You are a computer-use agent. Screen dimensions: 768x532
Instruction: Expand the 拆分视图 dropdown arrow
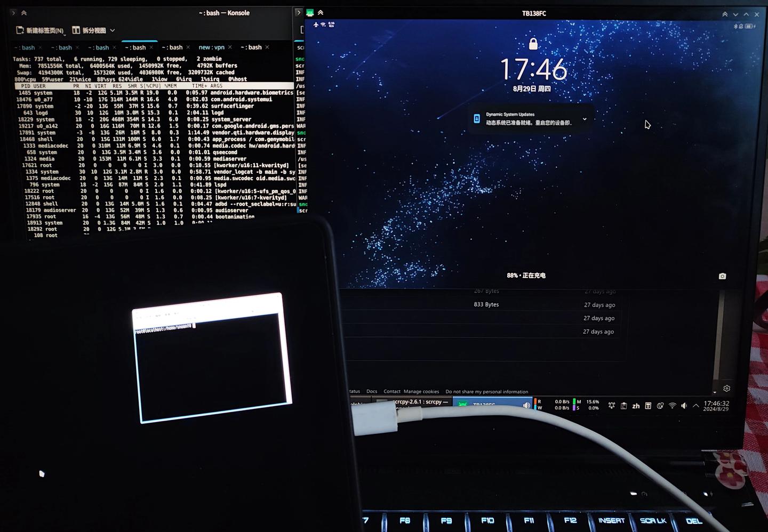[x=111, y=30]
